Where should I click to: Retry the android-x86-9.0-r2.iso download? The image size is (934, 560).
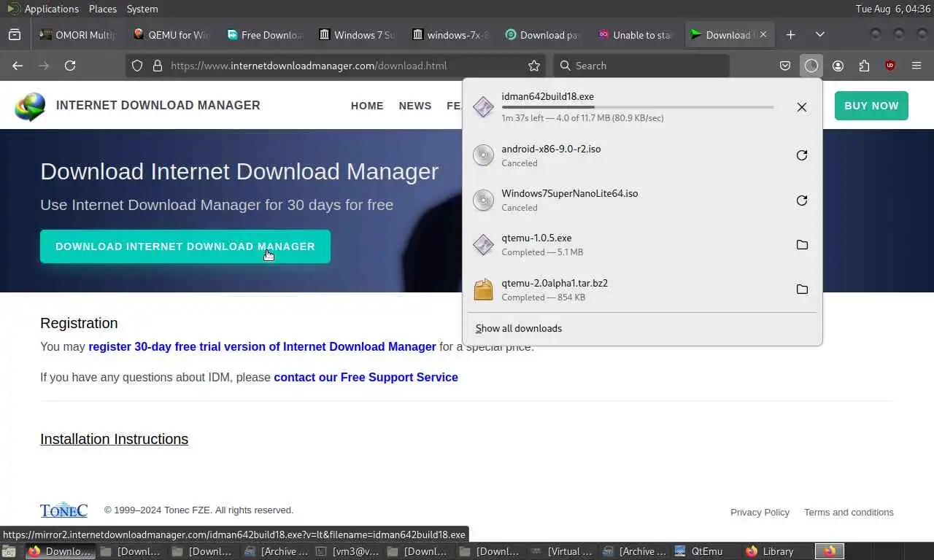point(801,155)
